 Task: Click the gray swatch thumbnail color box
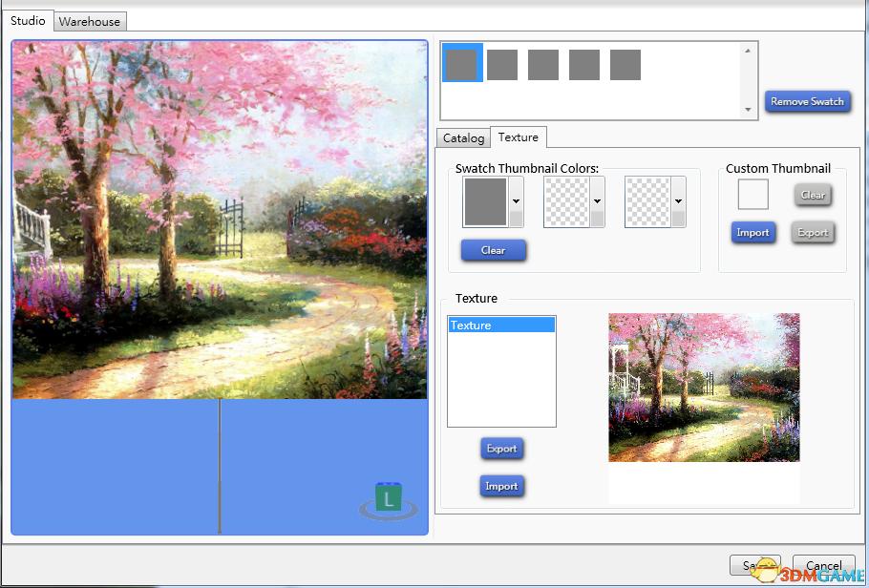[485, 201]
